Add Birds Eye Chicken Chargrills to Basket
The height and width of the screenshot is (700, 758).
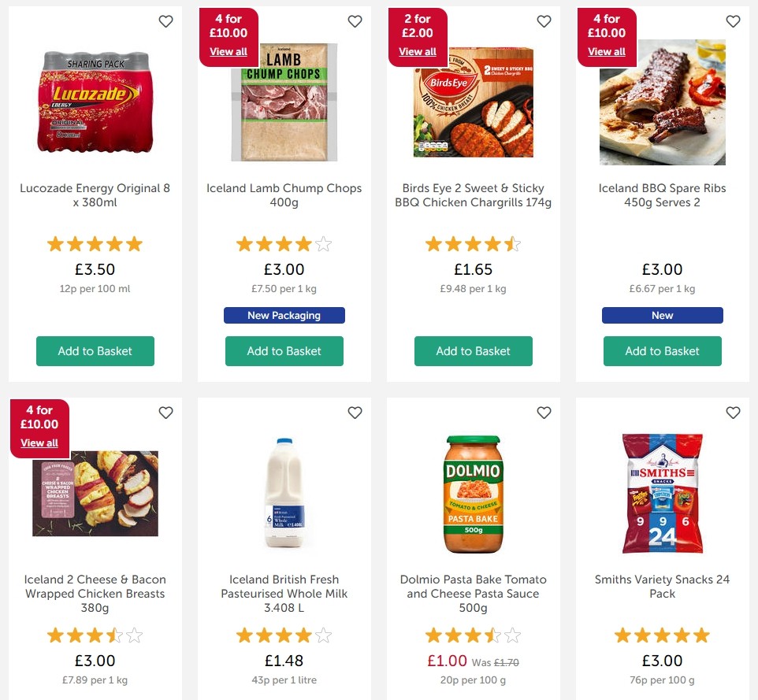(473, 351)
